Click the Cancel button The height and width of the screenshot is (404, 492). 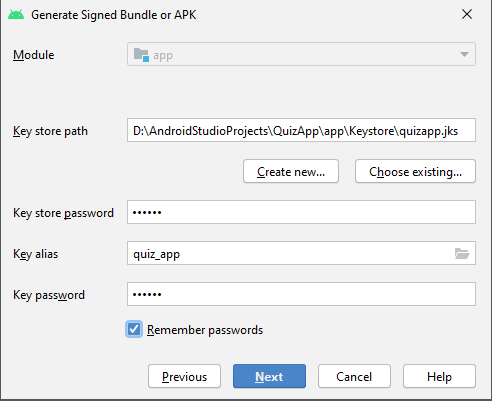pos(354,376)
